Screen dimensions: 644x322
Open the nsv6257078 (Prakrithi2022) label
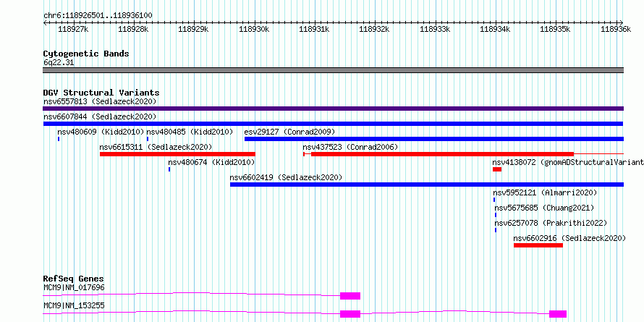pyautogui.click(x=551, y=223)
